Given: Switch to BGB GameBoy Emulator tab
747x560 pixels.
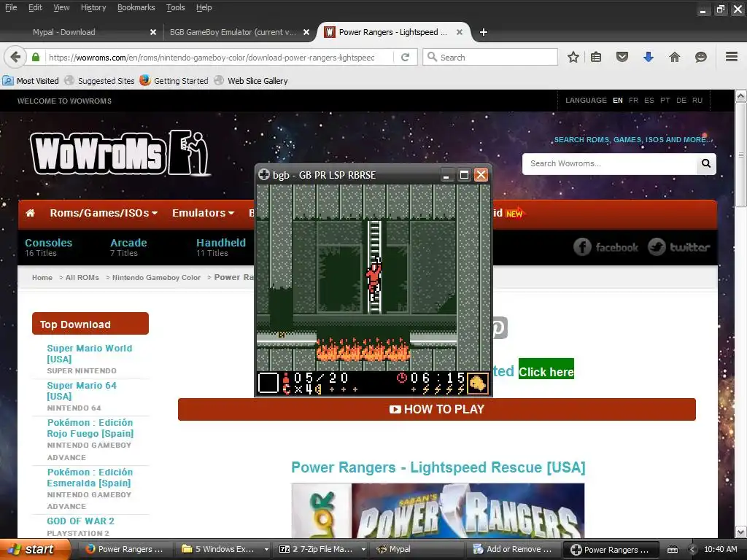Looking at the screenshot, I should (x=233, y=32).
